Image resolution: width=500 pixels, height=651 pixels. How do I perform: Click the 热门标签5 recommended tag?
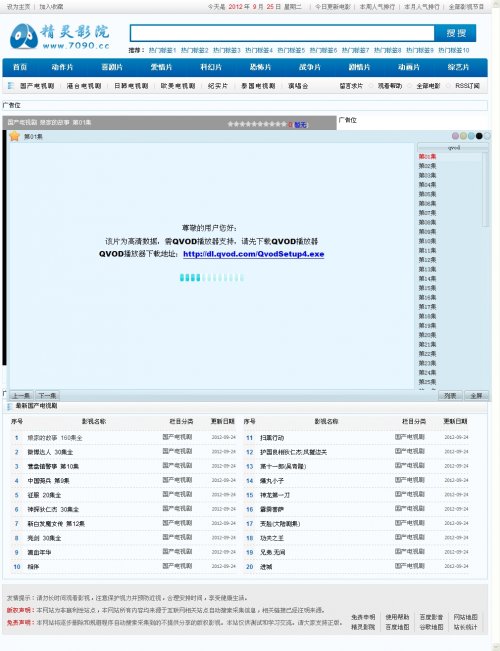pos(291,50)
